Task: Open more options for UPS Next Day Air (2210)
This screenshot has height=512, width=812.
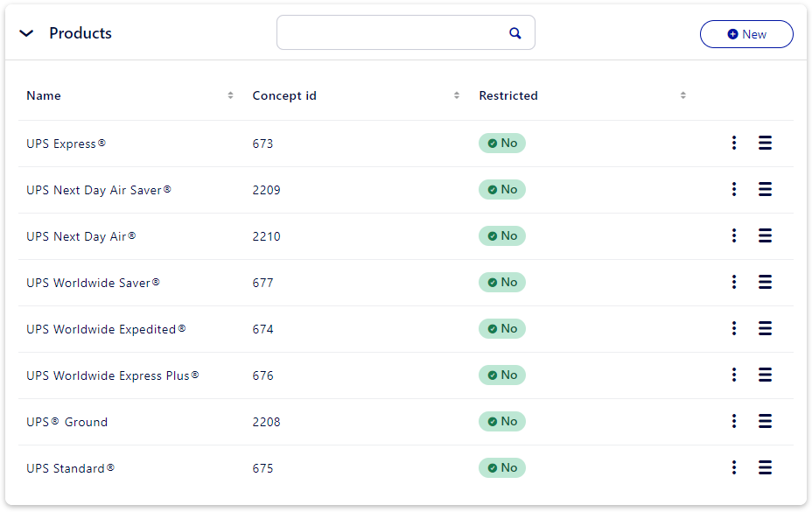Action: (734, 235)
